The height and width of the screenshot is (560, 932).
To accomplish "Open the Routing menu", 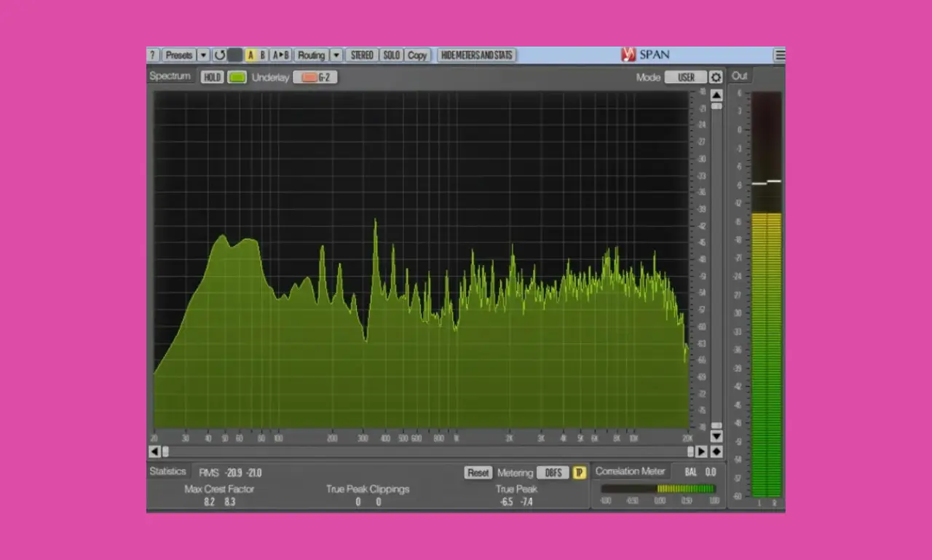I will 311,55.
